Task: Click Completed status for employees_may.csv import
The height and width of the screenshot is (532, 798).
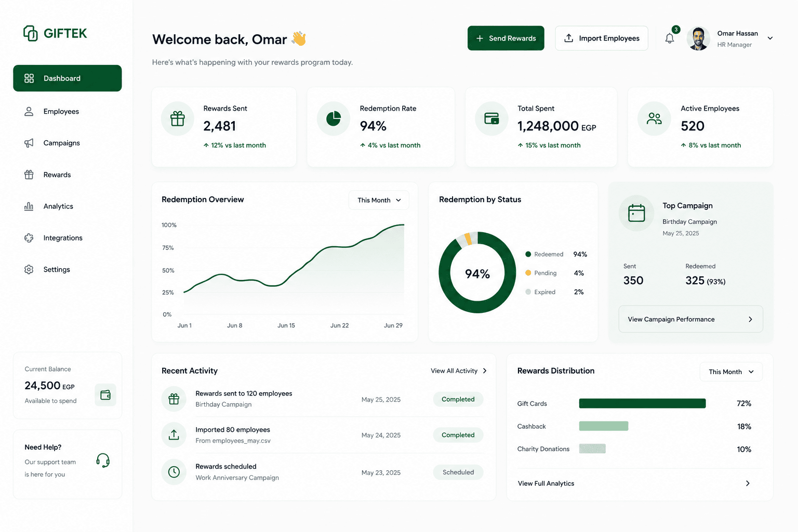Action: [458, 435]
